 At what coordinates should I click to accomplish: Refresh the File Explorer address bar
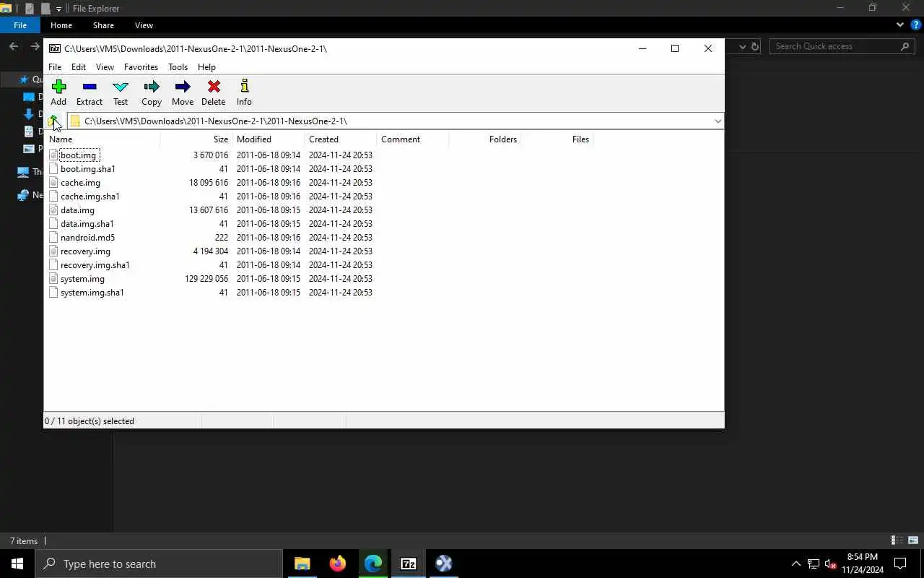click(755, 46)
